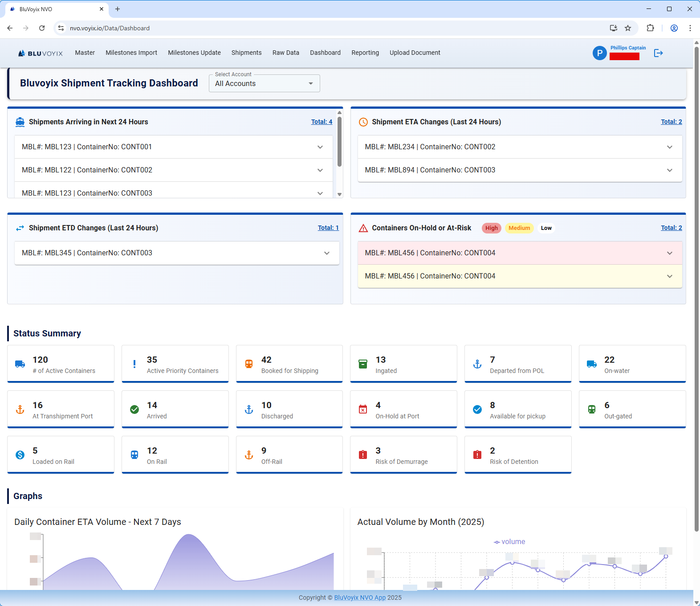Click Total: 4 link for arriving shipments
This screenshot has height=606, width=700.
pyautogui.click(x=322, y=122)
